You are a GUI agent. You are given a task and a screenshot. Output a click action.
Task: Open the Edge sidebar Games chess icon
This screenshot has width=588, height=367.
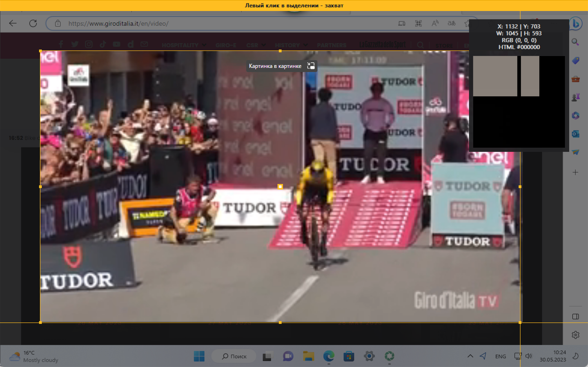tap(575, 97)
